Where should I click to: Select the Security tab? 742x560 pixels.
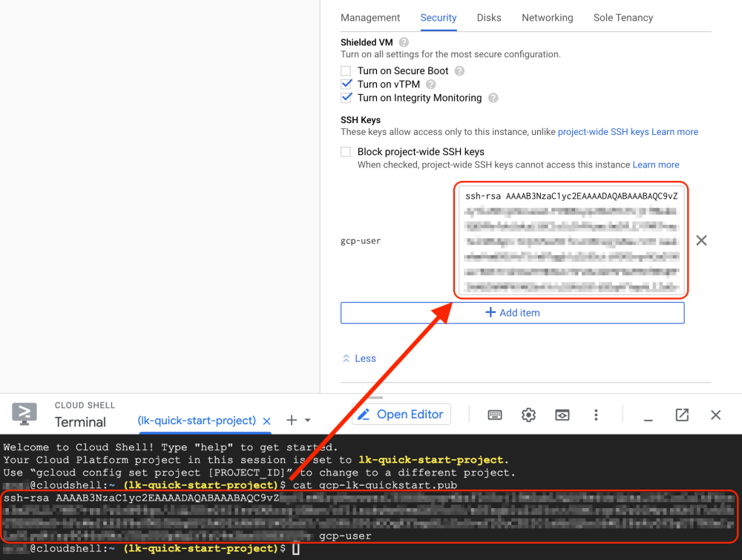[439, 18]
